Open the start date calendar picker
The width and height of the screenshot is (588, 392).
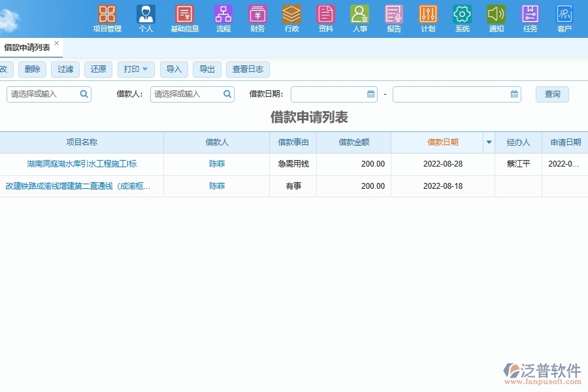(371, 93)
